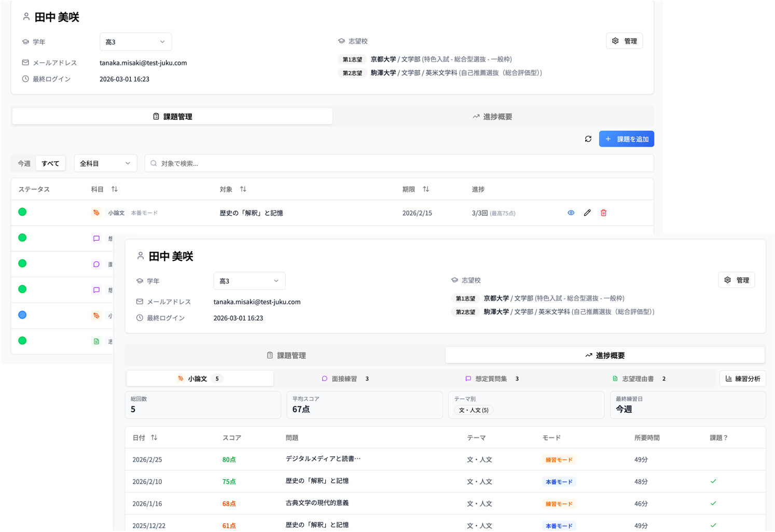775x532 pixels.
Task: Click the 文・人文 (5) theme chip
Action: point(474,410)
